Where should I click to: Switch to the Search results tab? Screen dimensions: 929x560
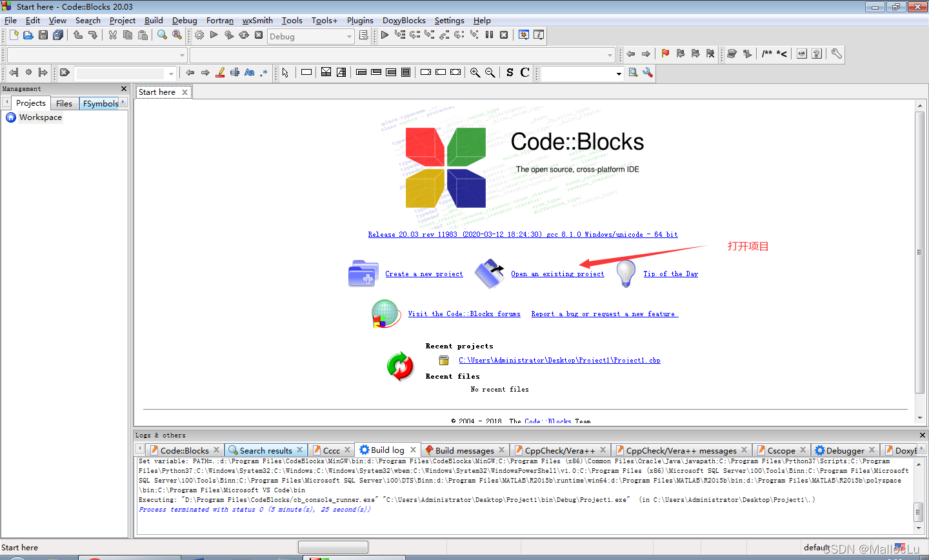click(x=266, y=450)
